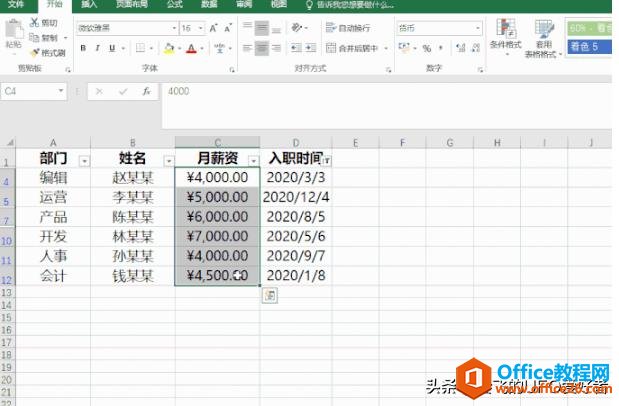Viewport: 619px width, 406px height.
Task: Click the Copy icon
Action: [x=35, y=38]
